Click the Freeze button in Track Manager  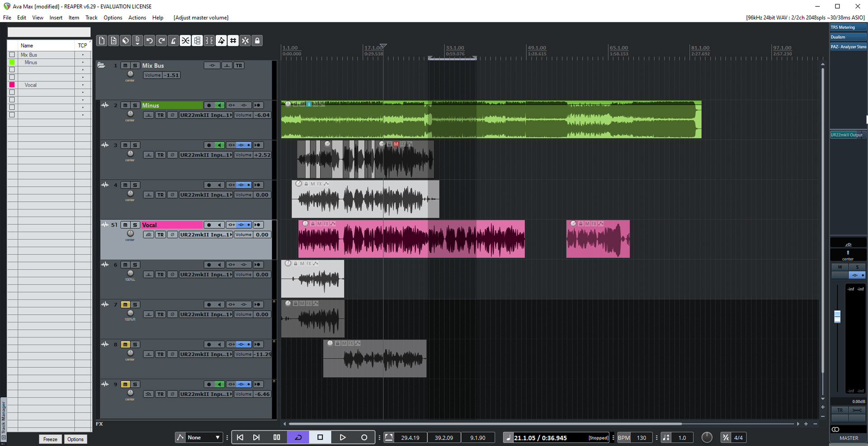tap(50, 439)
